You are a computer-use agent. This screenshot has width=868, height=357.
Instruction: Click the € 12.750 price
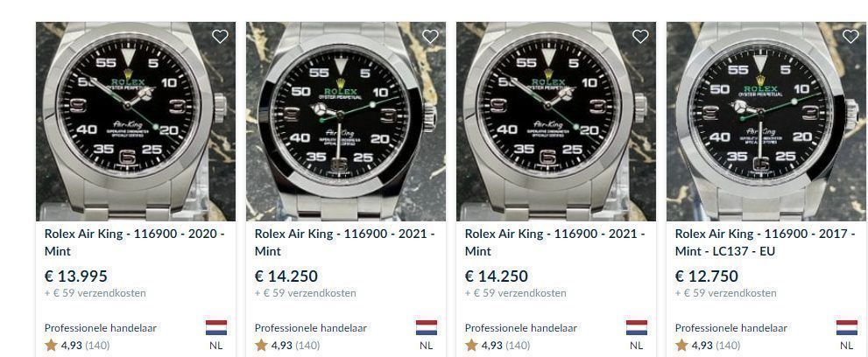pos(706,276)
